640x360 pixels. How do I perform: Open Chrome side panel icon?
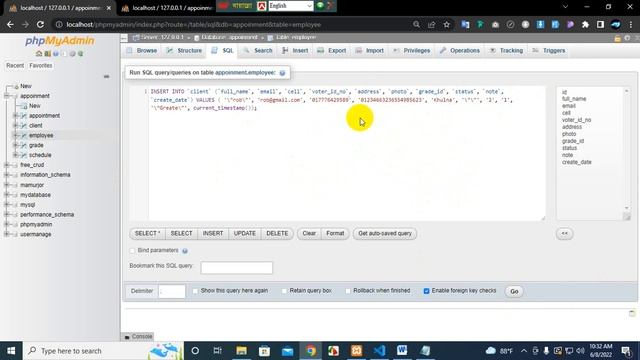[x=600, y=24]
